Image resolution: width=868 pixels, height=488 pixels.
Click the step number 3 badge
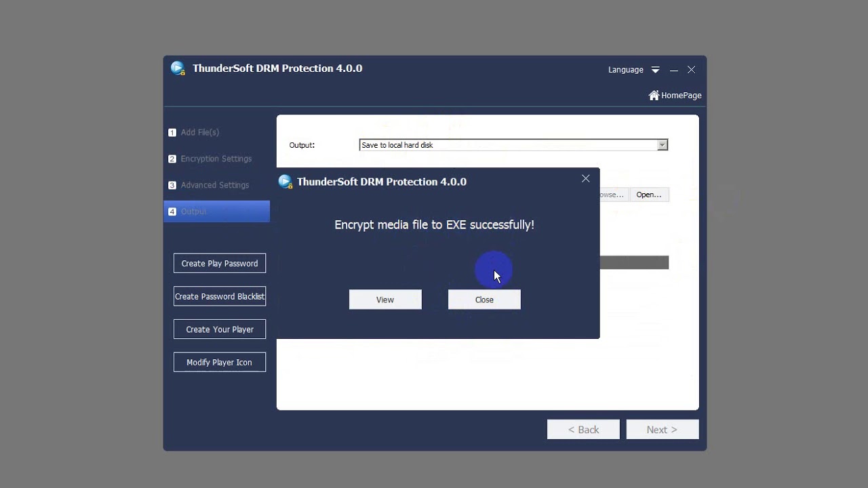(x=172, y=186)
